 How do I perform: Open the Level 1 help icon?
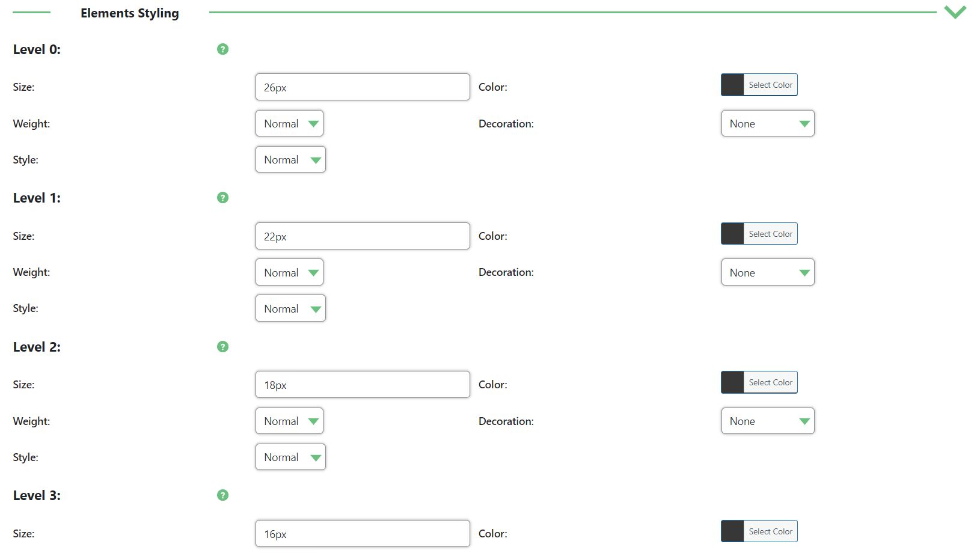222,198
